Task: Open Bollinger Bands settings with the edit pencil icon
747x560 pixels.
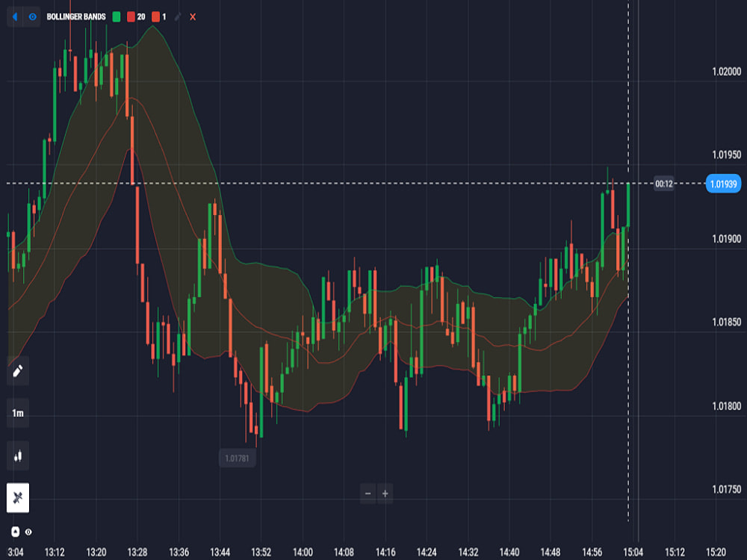Action: point(177,16)
